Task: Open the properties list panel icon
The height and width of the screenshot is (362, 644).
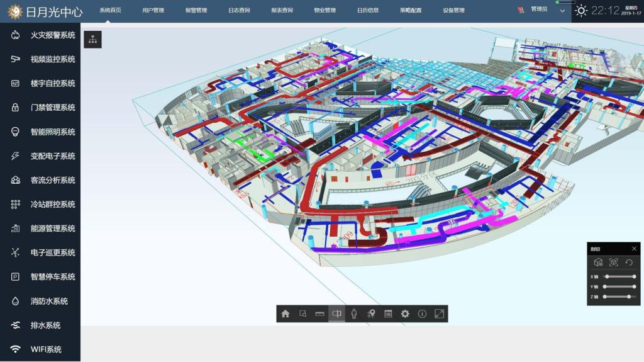Action: tap(388, 314)
